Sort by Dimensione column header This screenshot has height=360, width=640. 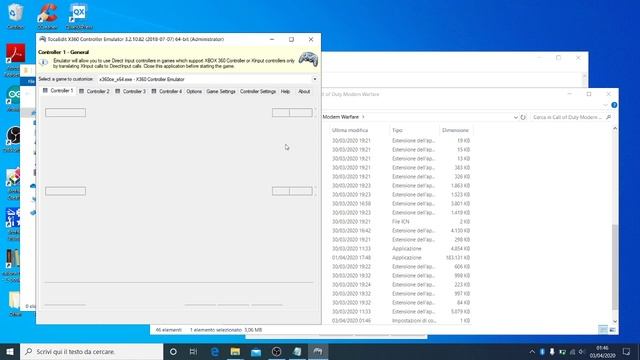coord(455,130)
